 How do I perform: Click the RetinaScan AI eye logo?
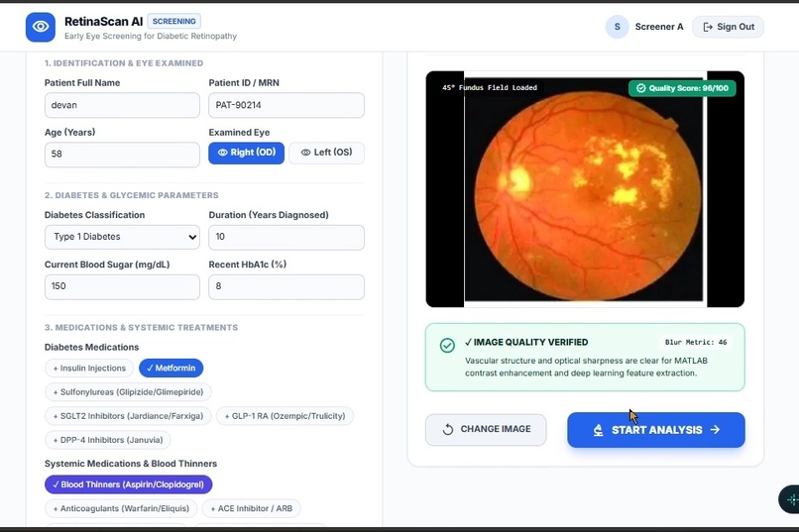pyautogui.click(x=41, y=27)
